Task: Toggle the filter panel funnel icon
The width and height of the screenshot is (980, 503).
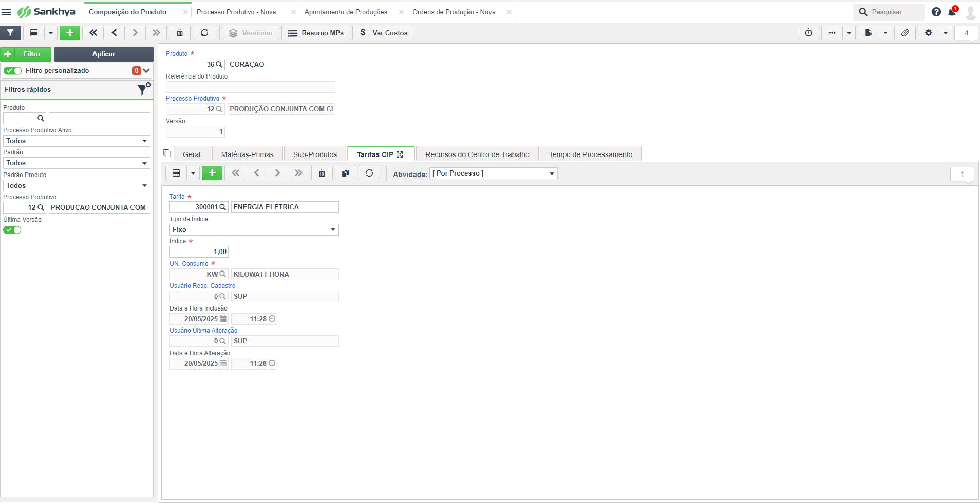Action: coord(10,33)
